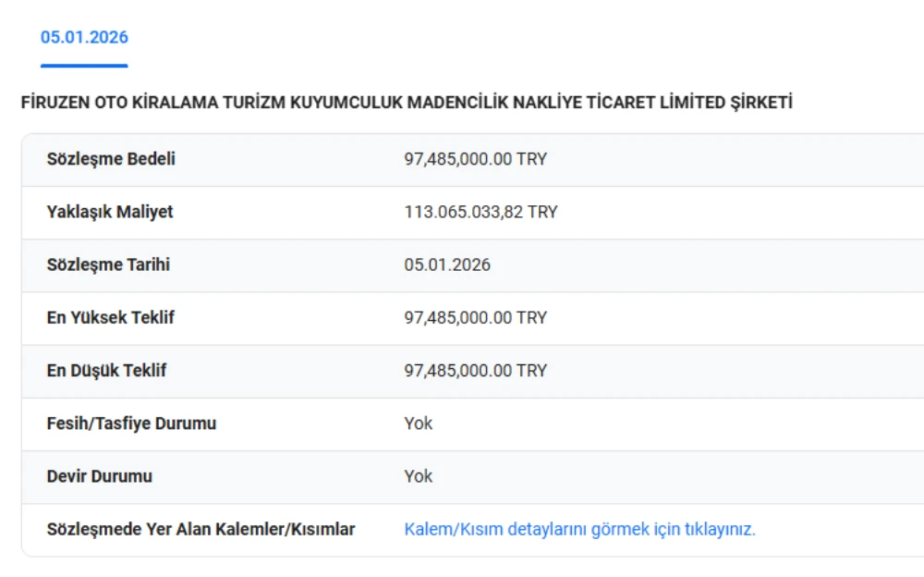Click the blue underline beneath the date tab
This screenshot has width=924, height=577.
point(84,66)
